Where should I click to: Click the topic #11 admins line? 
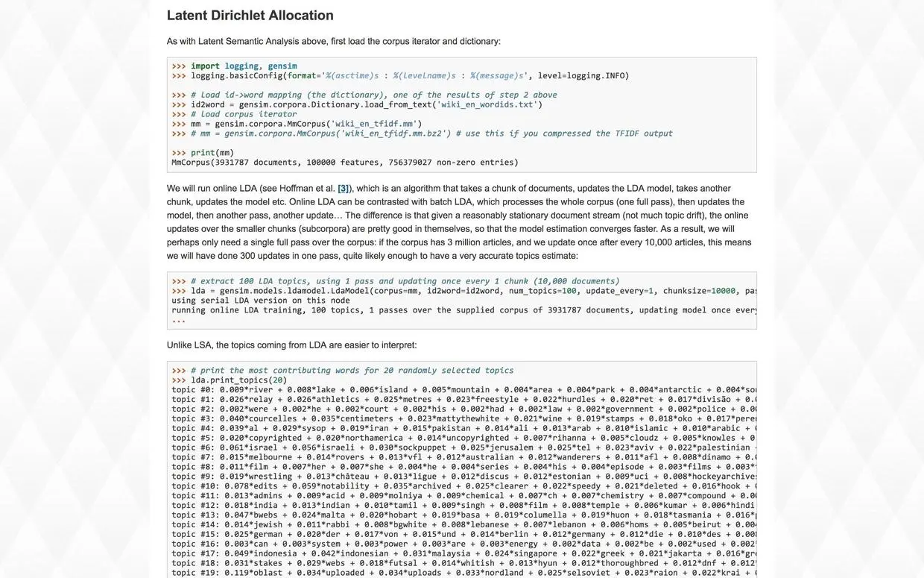coord(464,497)
